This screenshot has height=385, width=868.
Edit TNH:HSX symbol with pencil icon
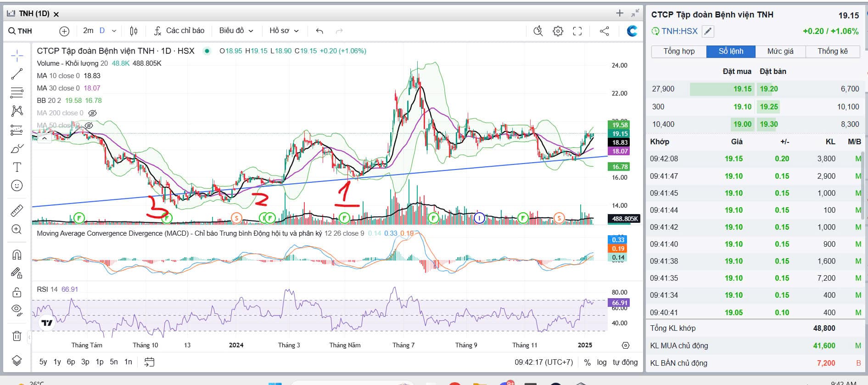708,31
